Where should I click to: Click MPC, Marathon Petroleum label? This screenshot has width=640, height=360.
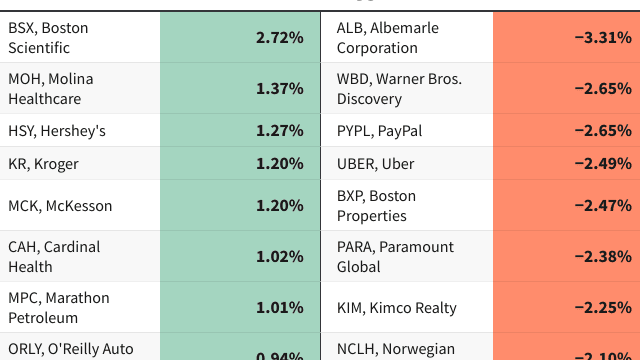[x=80, y=307]
